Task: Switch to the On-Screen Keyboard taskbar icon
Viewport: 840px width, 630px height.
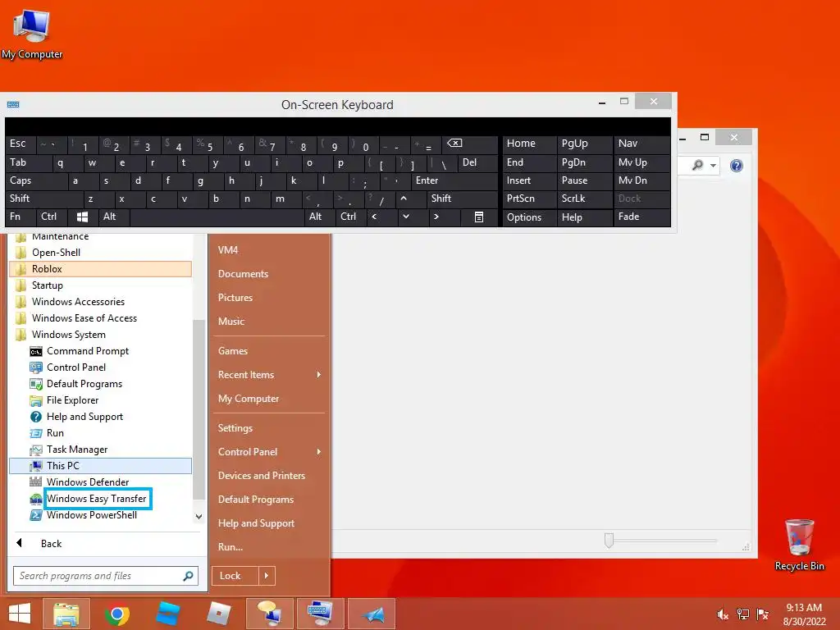Action: click(x=321, y=614)
